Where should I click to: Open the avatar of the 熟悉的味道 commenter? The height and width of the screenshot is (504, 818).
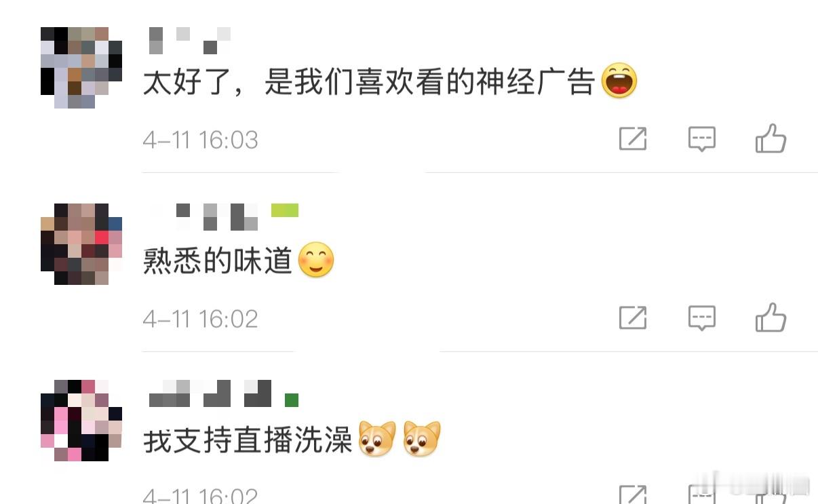point(81,244)
